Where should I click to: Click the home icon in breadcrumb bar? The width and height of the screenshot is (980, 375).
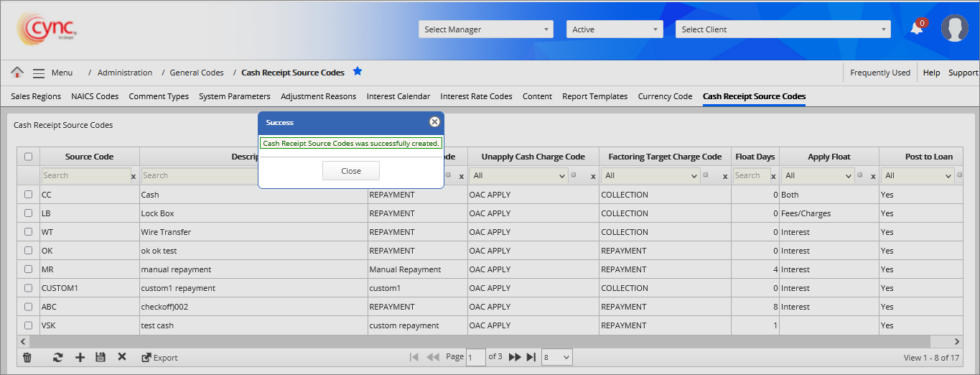[17, 73]
